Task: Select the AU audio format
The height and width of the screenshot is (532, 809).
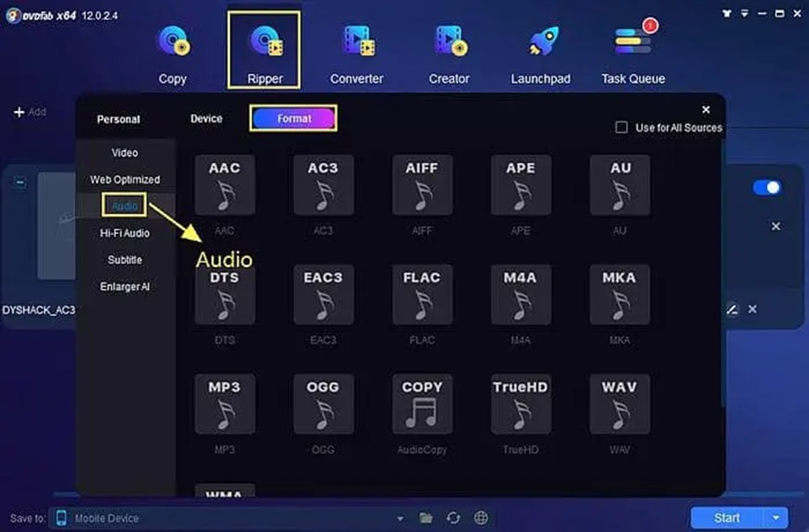Action: [620, 185]
